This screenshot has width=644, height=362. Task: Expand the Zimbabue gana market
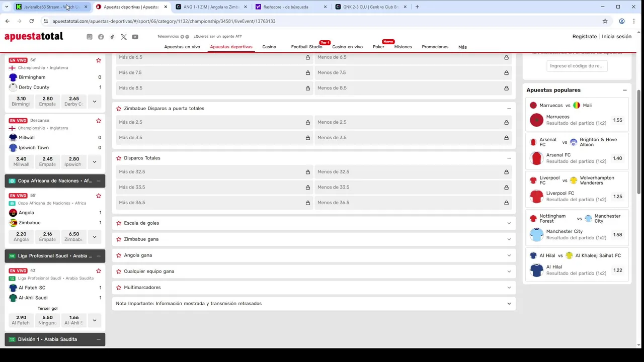click(509, 239)
